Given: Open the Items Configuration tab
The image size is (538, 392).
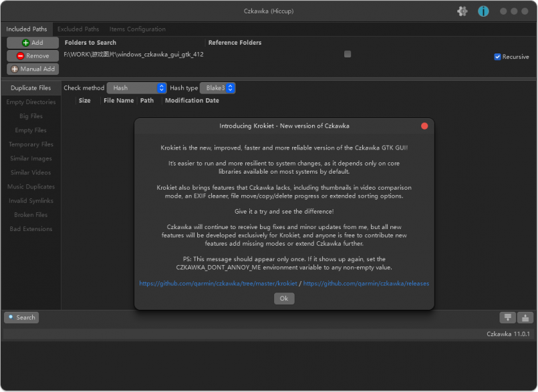Looking at the screenshot, I should tap(137, 29).
